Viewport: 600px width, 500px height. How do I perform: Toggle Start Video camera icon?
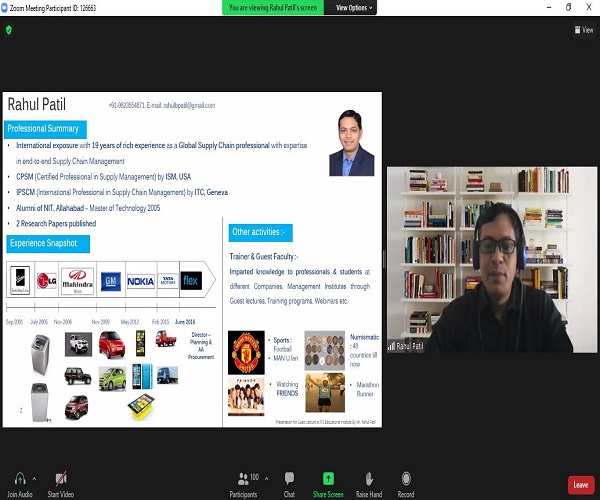[x=61, y=479]
